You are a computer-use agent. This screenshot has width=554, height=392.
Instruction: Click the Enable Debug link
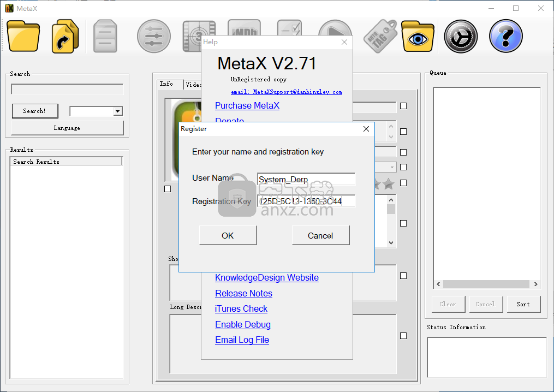click(243, 324)
